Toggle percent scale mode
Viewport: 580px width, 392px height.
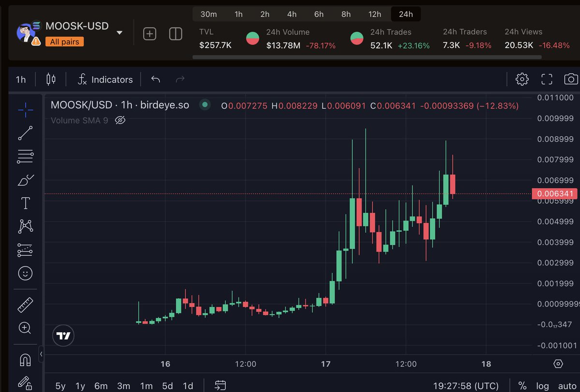(x=522, y=386)
